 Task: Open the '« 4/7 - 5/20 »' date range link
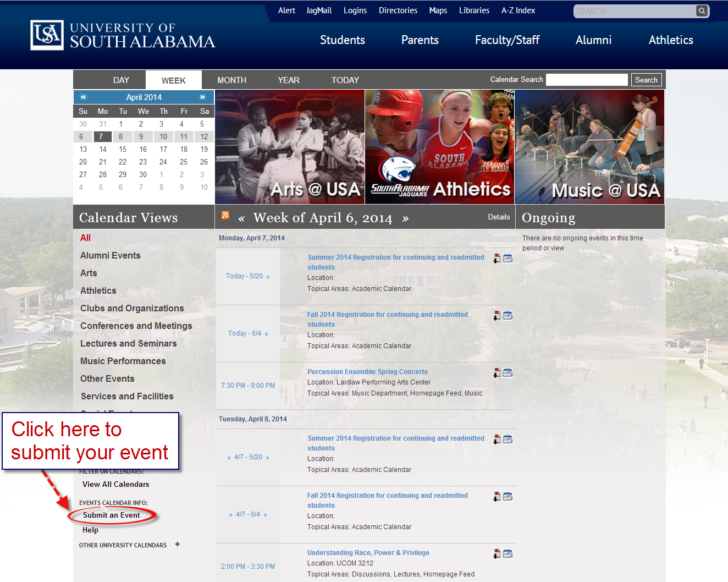248,457
